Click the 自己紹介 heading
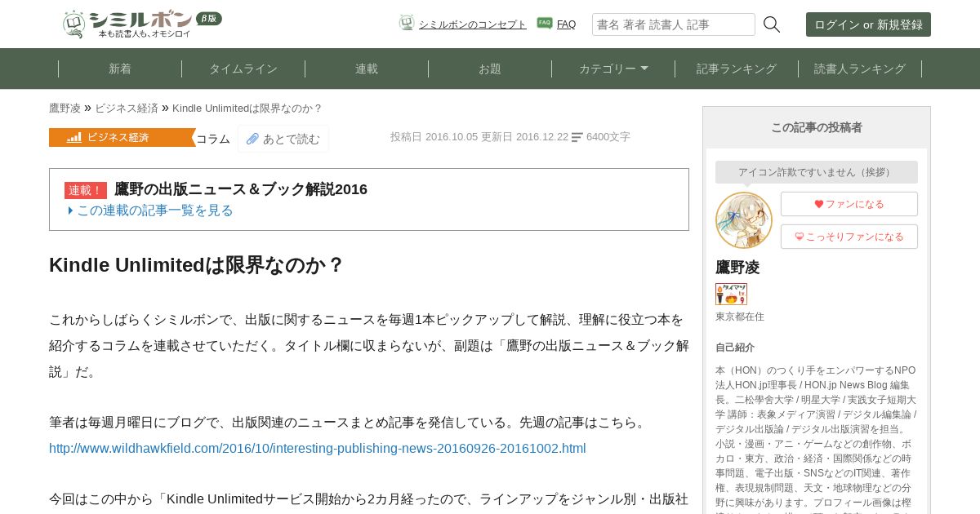 pyautogui.click(x=735, y=348)
